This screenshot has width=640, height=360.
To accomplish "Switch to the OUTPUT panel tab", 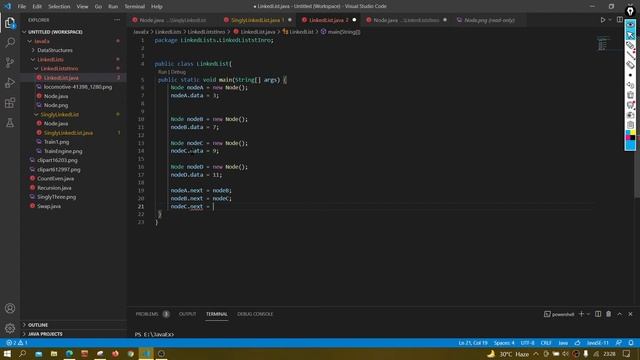I will pos(187,314).
